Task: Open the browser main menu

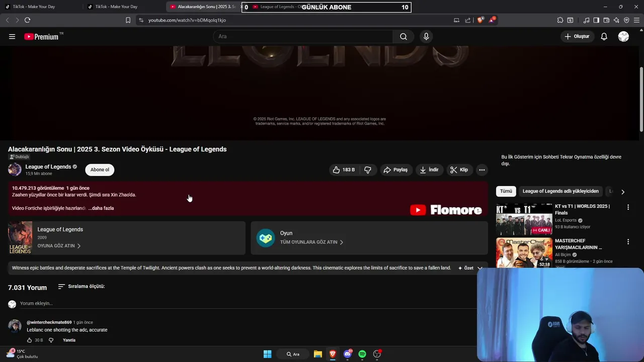Action: [x=637, y=20]
